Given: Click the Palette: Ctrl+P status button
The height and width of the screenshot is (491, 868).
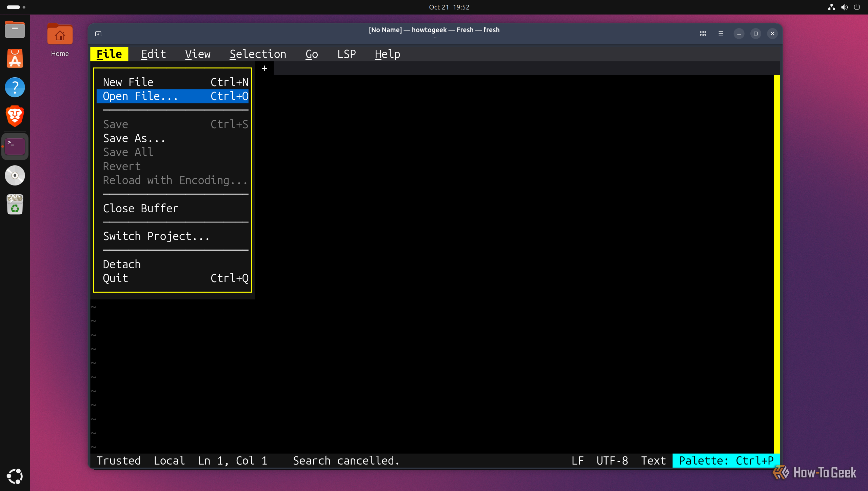Looking at the screenshot, I should tap(726, 460).
